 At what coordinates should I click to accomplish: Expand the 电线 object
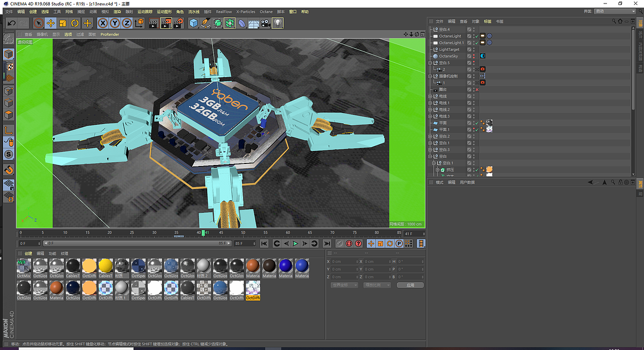[x=430, y=96]
